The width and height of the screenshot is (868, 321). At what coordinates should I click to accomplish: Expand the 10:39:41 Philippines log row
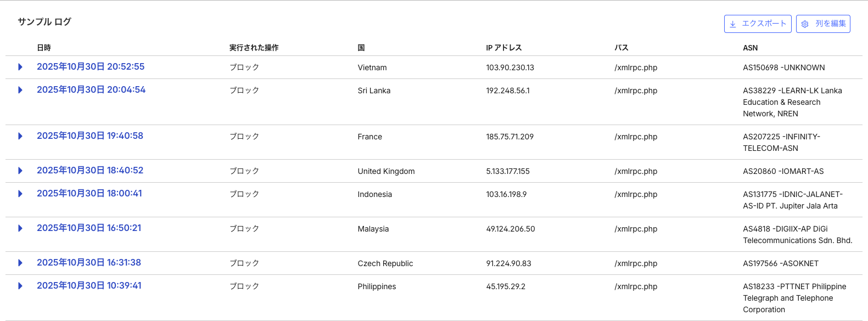coord(20,286)
